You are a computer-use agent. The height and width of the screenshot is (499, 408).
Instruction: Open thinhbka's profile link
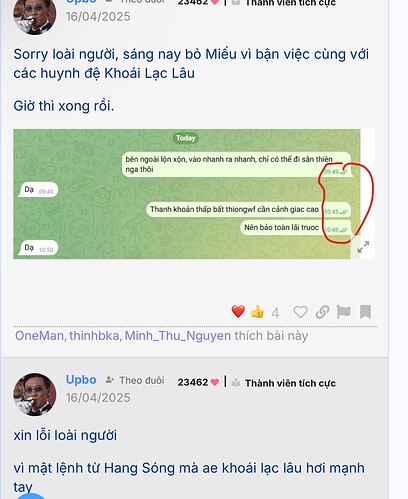(x=94, y=336)
